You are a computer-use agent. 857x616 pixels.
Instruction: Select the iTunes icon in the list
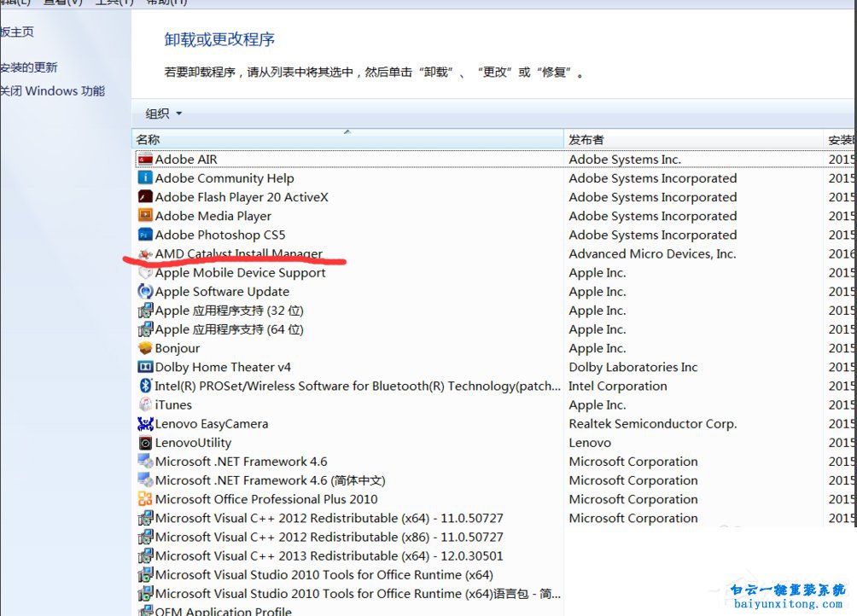pos(146,404)
